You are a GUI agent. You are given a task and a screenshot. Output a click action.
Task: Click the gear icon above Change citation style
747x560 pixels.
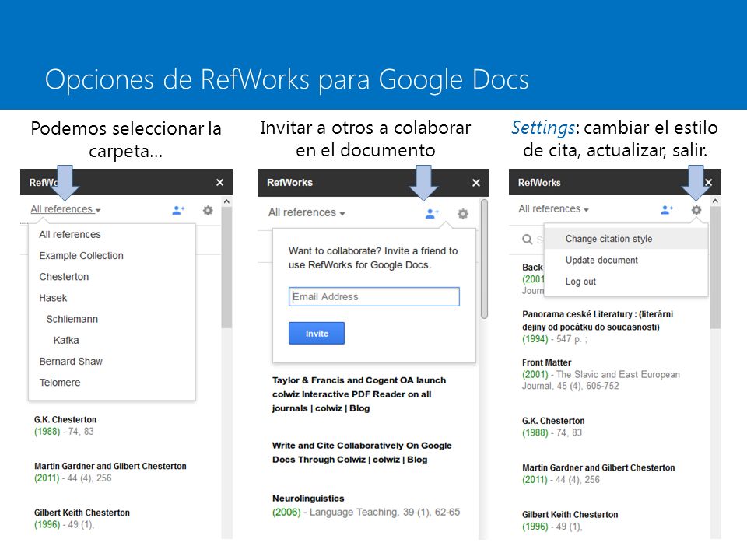[x=696, y=209]
